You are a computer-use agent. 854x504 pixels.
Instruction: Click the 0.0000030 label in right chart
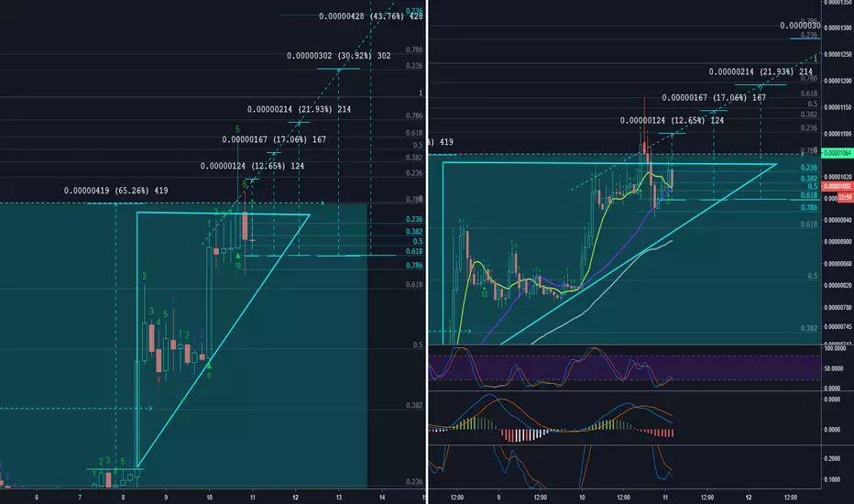800,26
